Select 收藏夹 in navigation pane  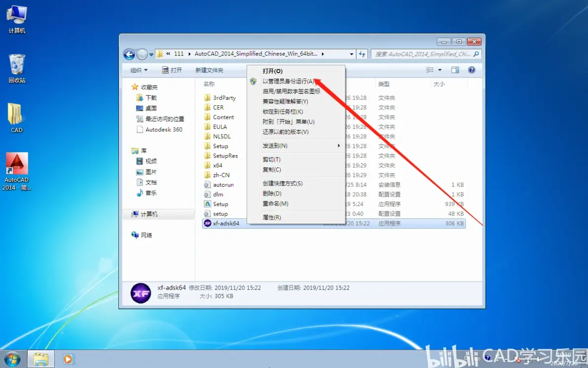click(x=145, y=87)
